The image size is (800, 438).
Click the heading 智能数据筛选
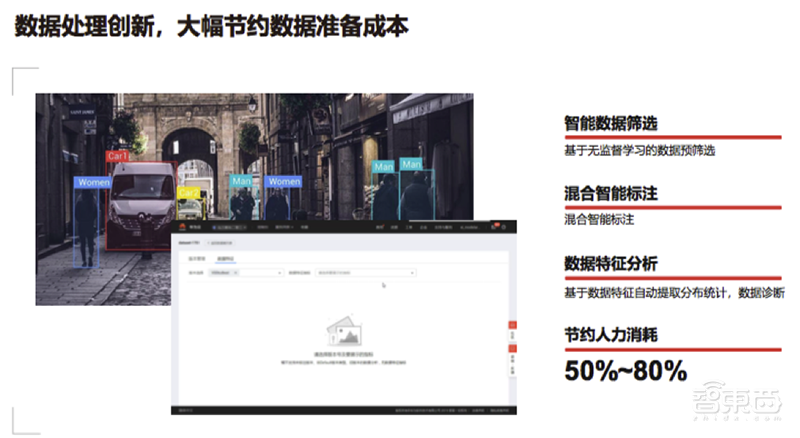coord(611,123)
